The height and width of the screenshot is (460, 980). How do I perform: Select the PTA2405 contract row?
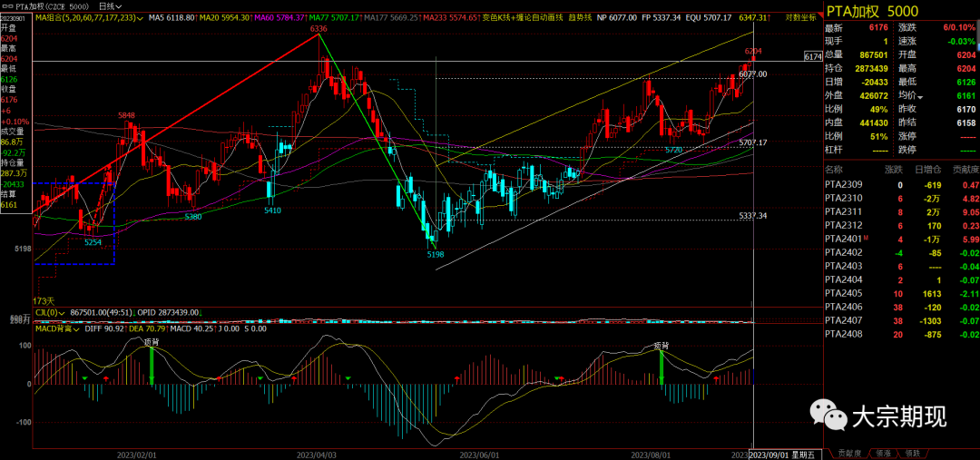coord(901,293)
